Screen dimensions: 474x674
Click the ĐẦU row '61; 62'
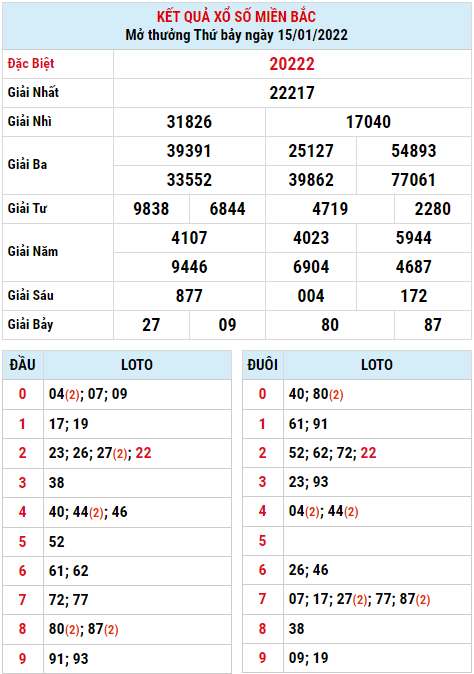tap(137, 571)
